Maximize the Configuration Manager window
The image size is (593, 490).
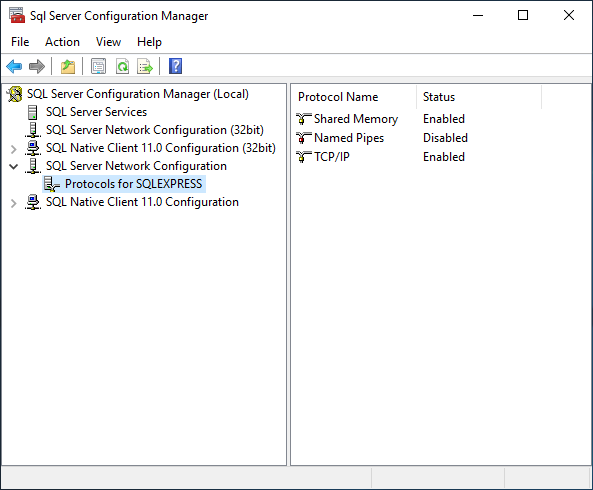(x=523, y=16)
